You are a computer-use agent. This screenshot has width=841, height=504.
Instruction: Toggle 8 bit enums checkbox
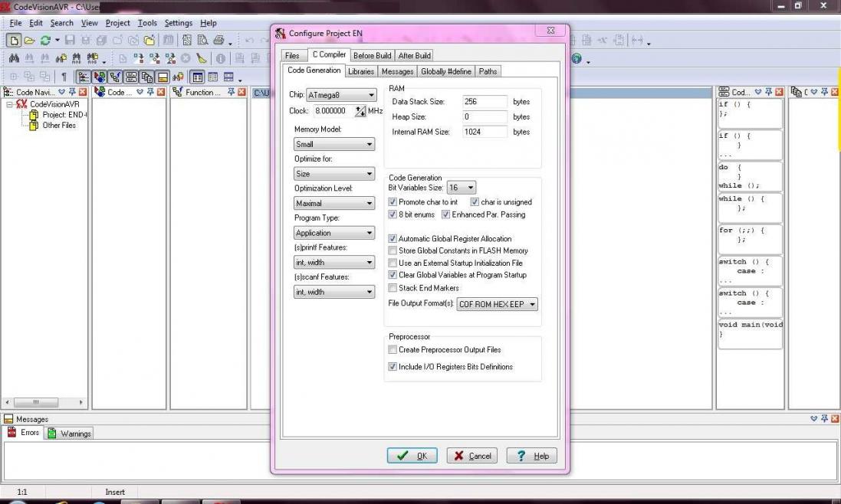pyautogui.click(x=393, y=214)
